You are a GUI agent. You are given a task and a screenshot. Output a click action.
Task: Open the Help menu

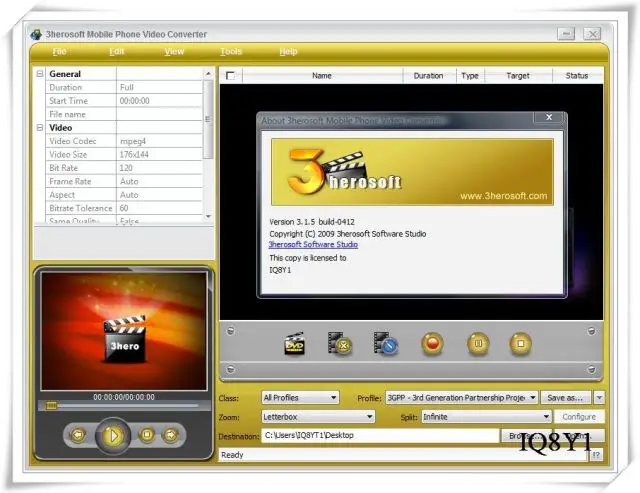288,51
